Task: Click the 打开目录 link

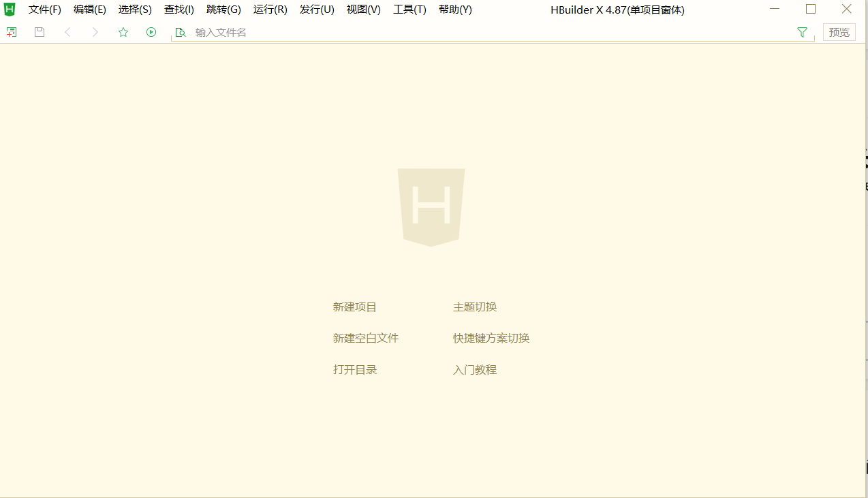Action: tap(354, 370)
